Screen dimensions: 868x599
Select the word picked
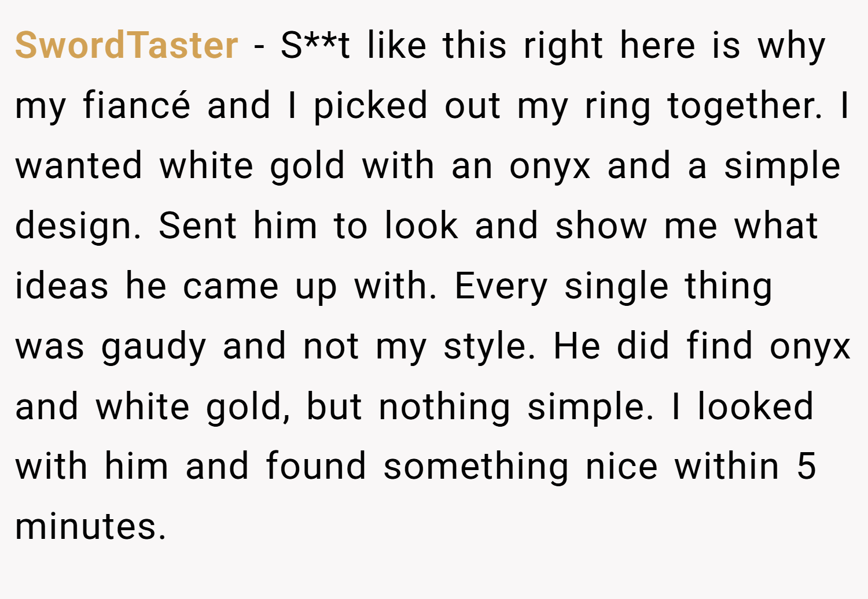coord(371,106)
